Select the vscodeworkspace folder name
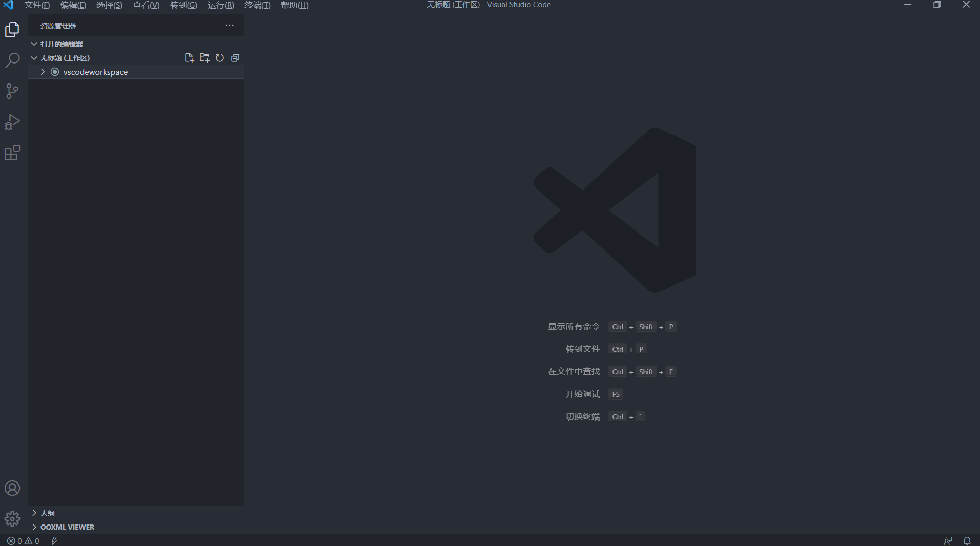 95,72
